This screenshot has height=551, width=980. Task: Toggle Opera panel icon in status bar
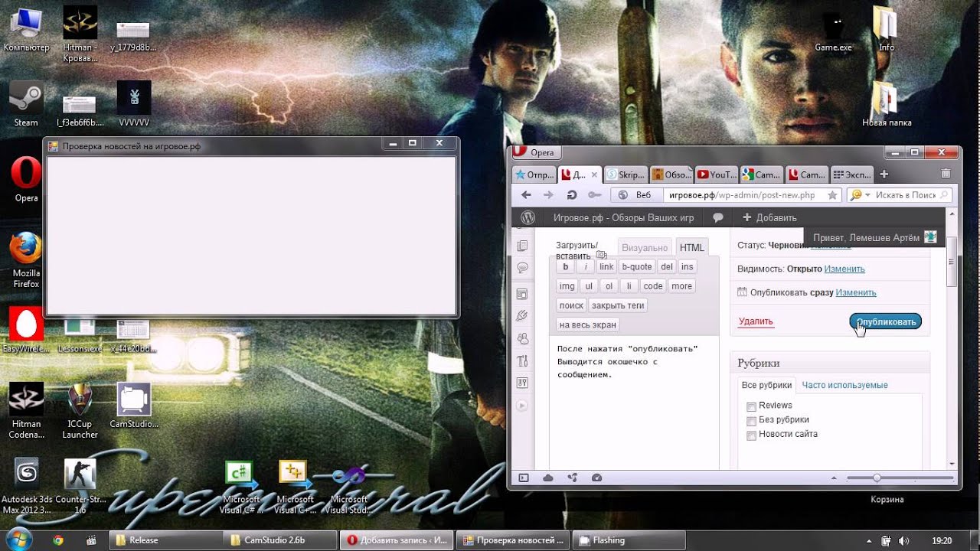point(524,478)
